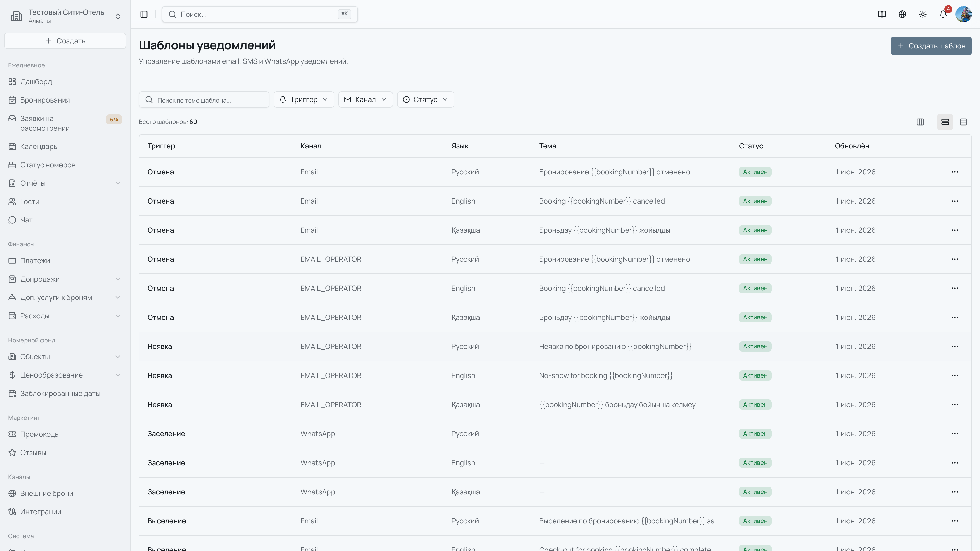
Task: Open Бронирования in sidebar
Action: (65, 100)
